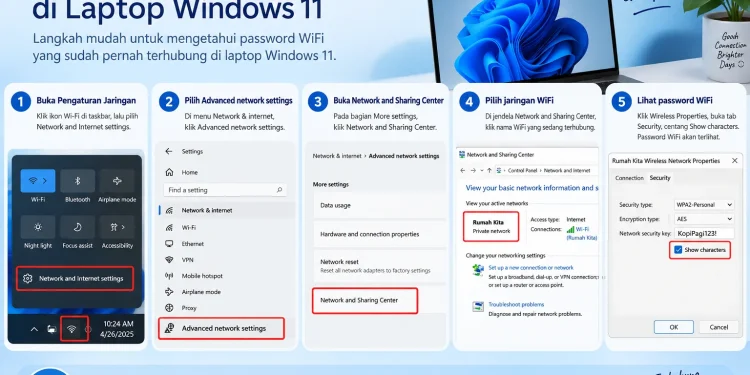Open Advanced network settings sidebar entry
Image resolution: width=750 pixels, height=375 pixels.
pos(221,329)
